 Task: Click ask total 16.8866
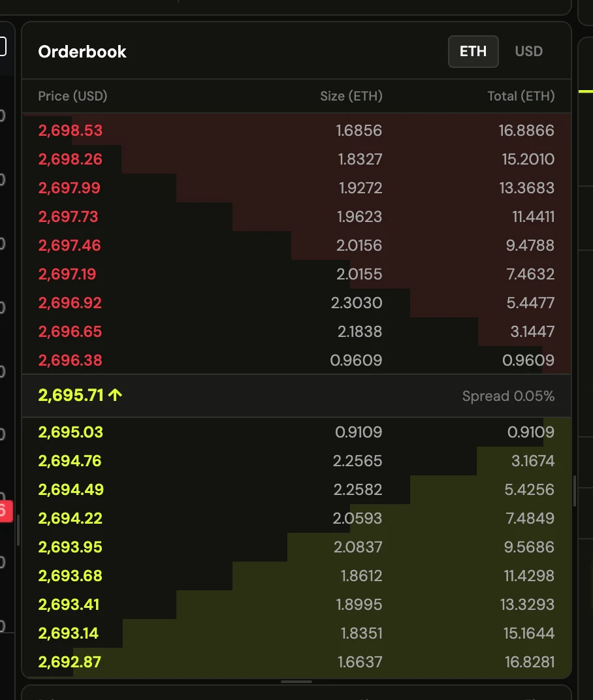pyautogui.click(x=526, y=131)
